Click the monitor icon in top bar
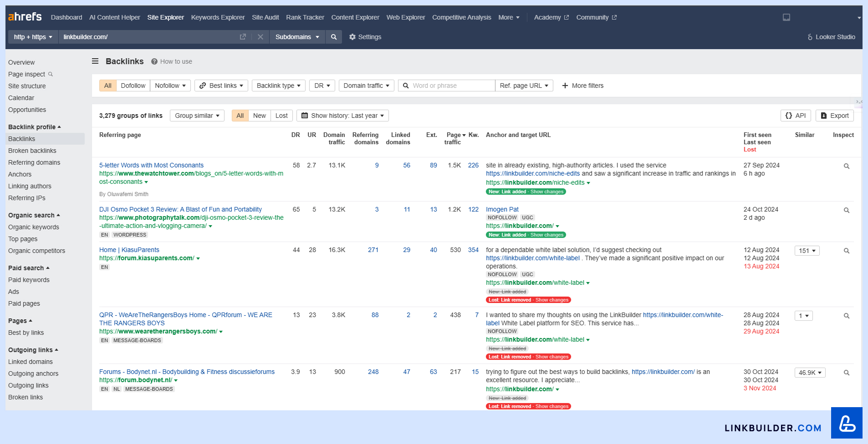 [x=786, y=17]
